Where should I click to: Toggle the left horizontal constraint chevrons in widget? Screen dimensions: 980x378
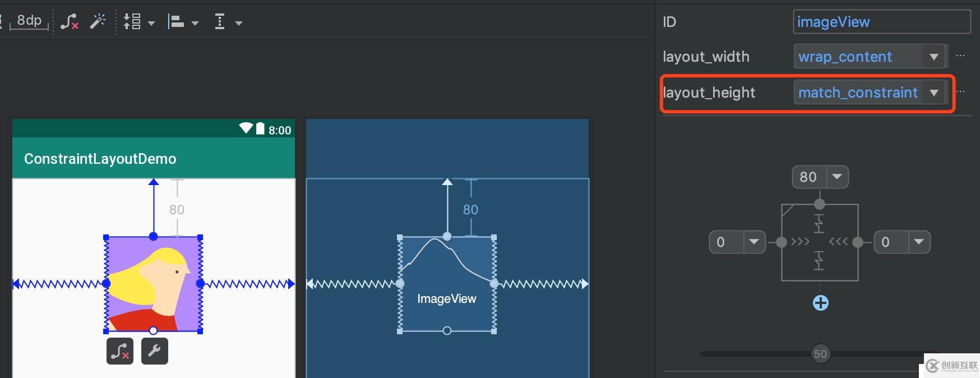point(800,242)
